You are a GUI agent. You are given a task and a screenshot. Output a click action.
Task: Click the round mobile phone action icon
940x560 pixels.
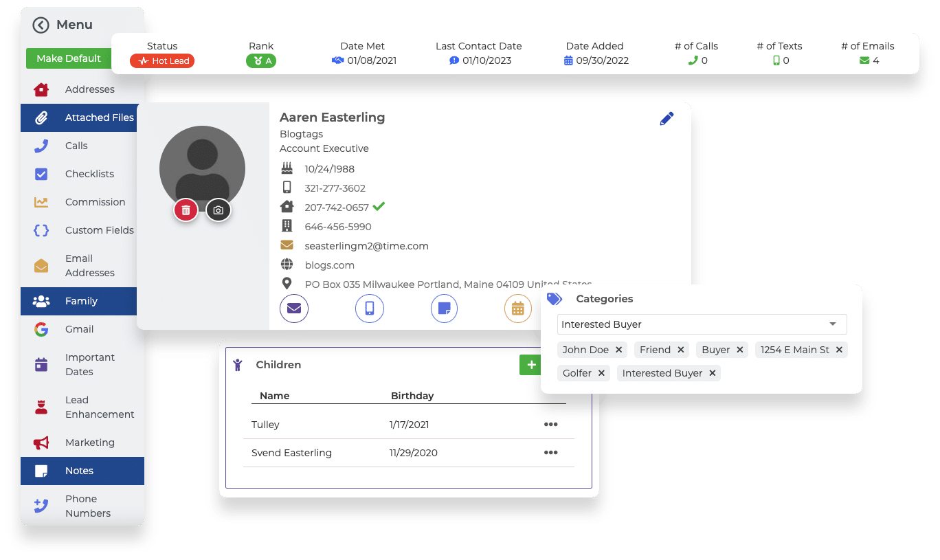tap(369, 308)
